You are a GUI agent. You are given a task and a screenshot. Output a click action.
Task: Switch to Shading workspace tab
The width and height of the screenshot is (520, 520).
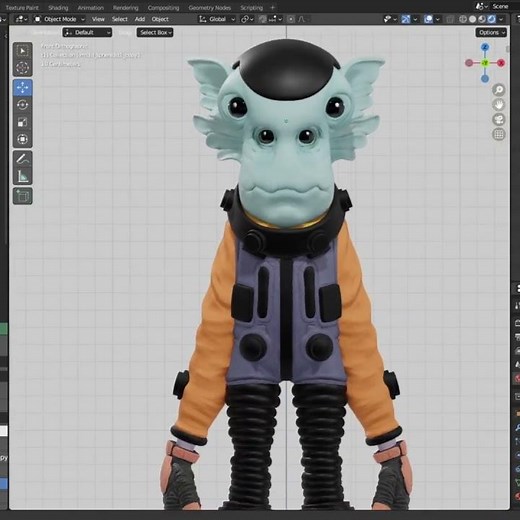pos(58,7)
